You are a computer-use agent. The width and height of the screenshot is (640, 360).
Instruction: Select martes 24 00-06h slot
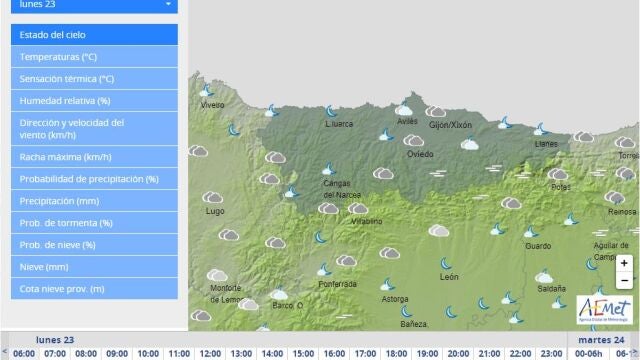pyautogui.click(x=589, y=353)
